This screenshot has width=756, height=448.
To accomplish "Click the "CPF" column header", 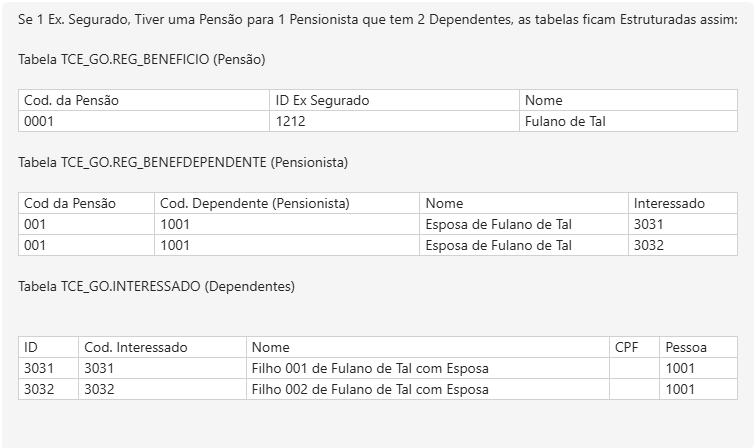I will click(626, 347).
